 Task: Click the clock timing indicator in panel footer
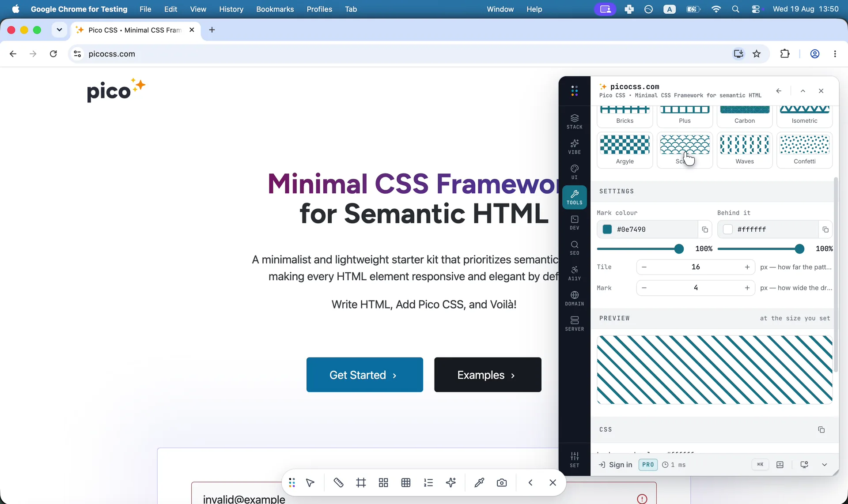coord(674,465)
